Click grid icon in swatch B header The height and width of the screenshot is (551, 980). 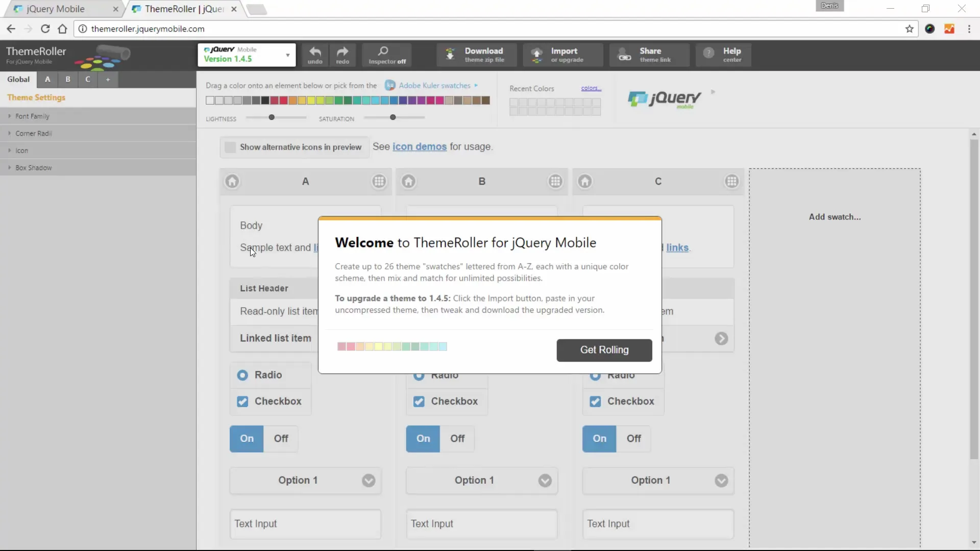click(555, 181)
